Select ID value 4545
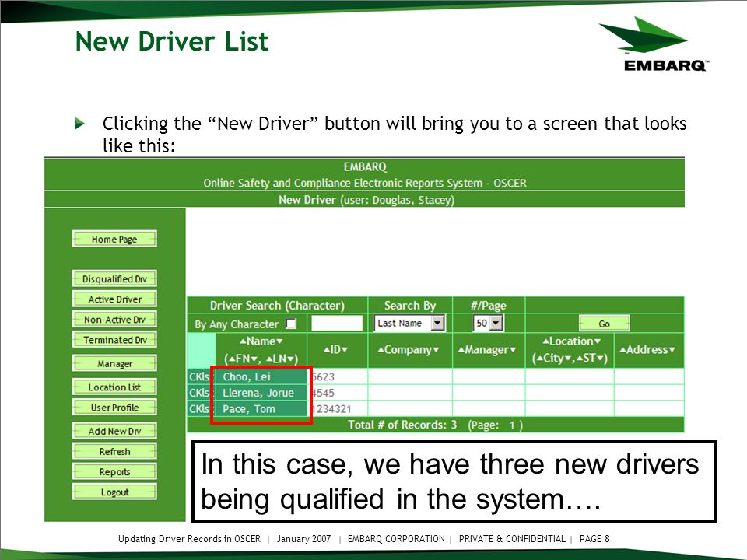Viewport: 747px width, 560px height. point(324,393)
